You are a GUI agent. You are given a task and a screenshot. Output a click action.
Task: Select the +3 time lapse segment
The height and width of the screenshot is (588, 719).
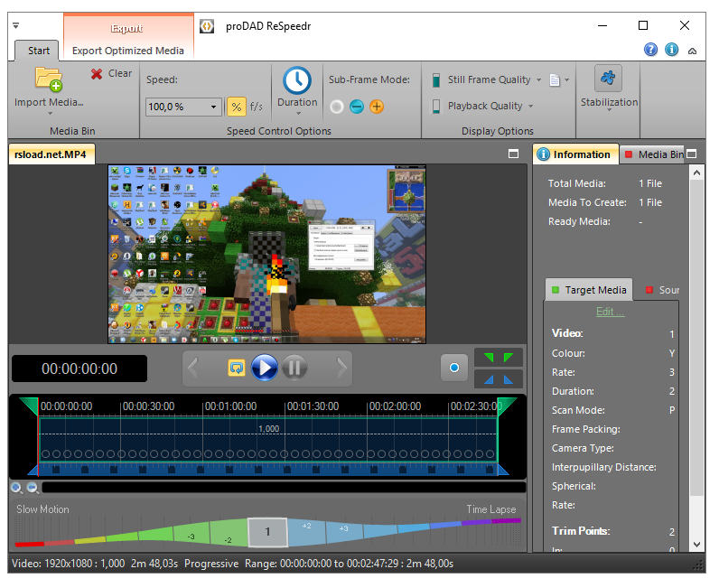pyautogui.click(x=344, y=532)
